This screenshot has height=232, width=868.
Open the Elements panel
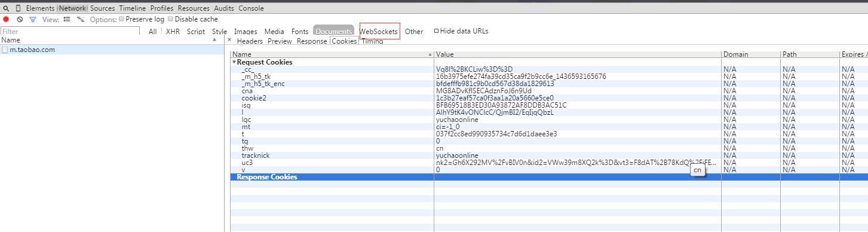40,8
